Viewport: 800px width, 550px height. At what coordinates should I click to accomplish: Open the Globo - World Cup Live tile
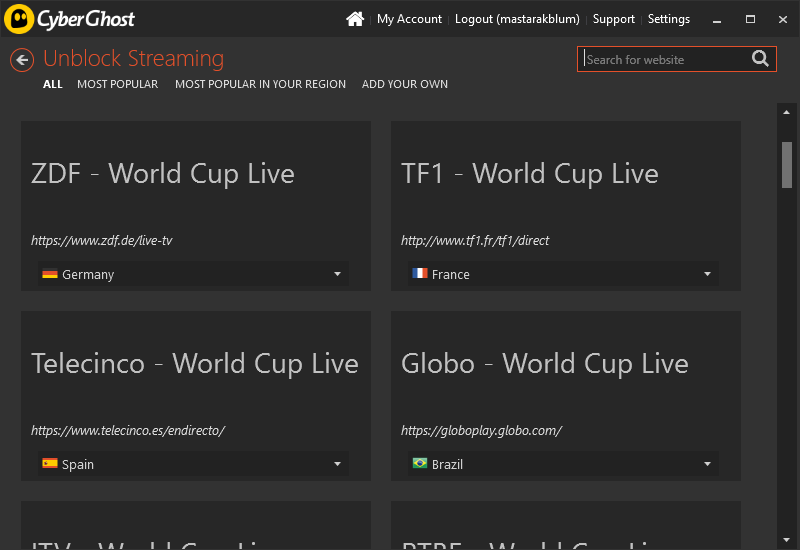click(x=566, y=395)
